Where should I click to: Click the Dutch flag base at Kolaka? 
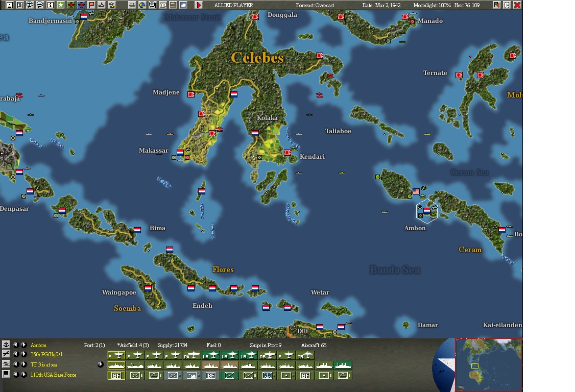pos(255,133)
